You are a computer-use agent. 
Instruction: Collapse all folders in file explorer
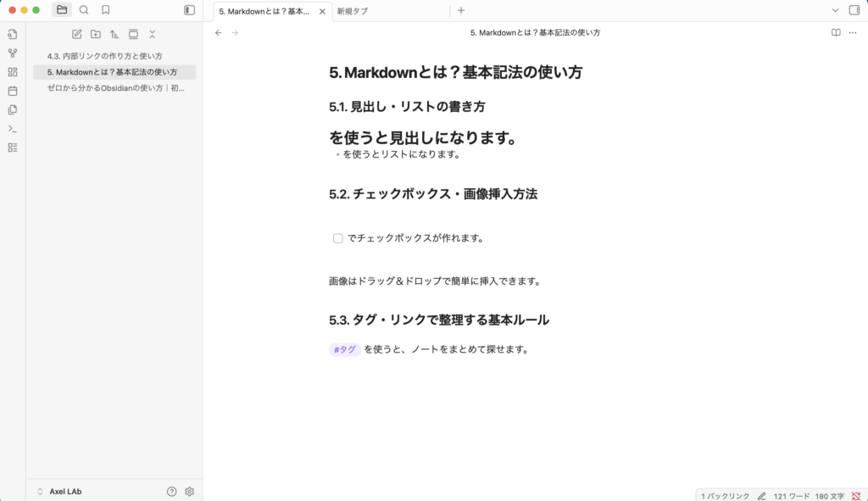153,34
